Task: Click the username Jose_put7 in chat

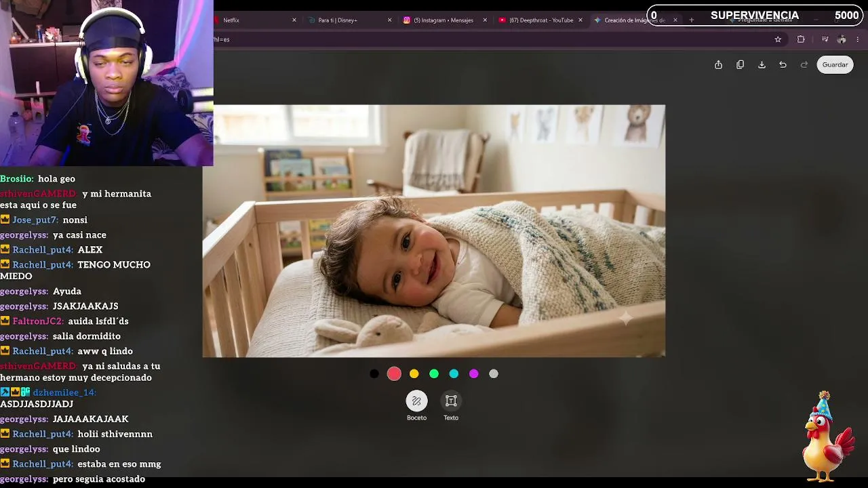Action: coord(35,220)
